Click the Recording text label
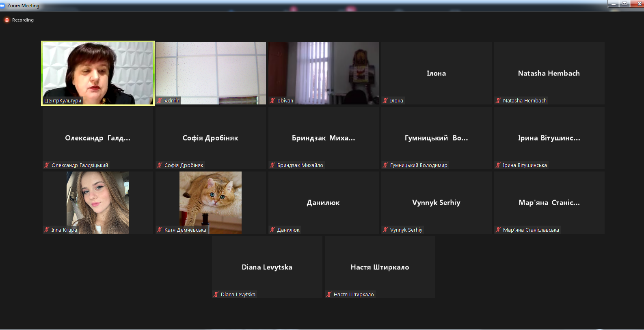This screenshot has height=330, width=644. (x=23, y=20)
